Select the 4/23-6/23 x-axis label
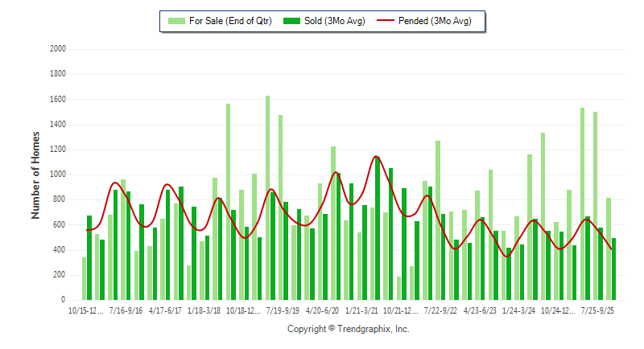This screenshot has height=349, width=644. point(480,310)
